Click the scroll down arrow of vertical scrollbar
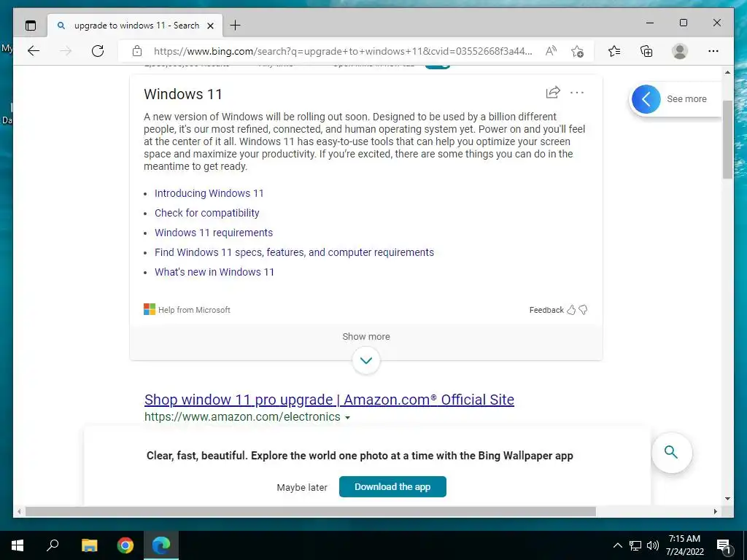The width and height of the screenshot is (747, 560). [727, 499]
